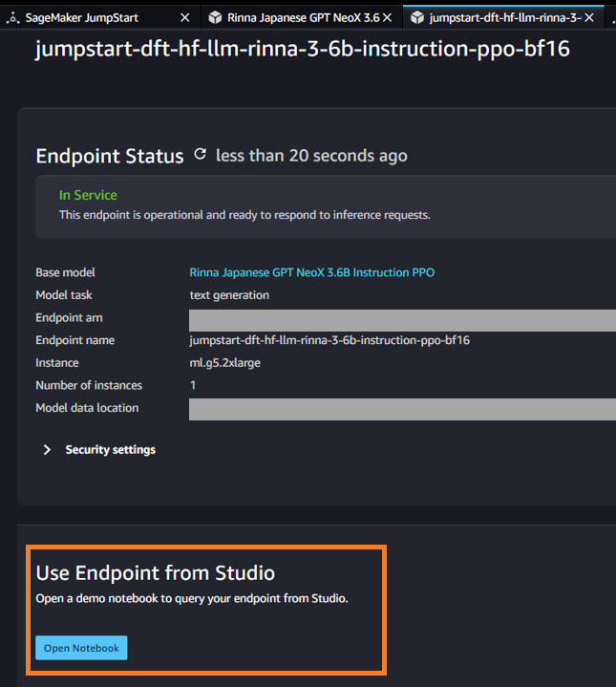The height and width of the screenshot is (687, 616).
Task: Click the Model data location label
Action: click(x=87, y=408)
